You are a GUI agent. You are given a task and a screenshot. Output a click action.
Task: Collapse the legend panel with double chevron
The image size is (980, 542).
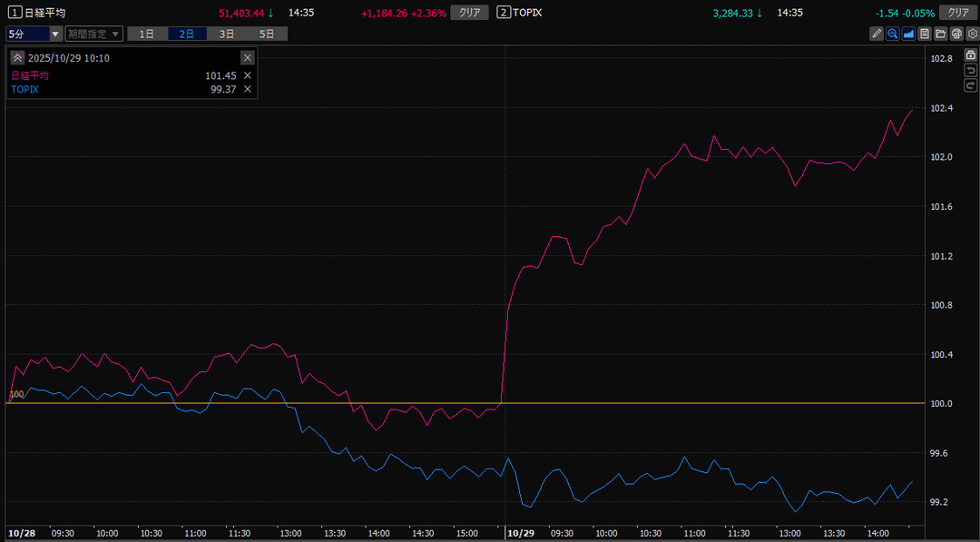(17, 57)
